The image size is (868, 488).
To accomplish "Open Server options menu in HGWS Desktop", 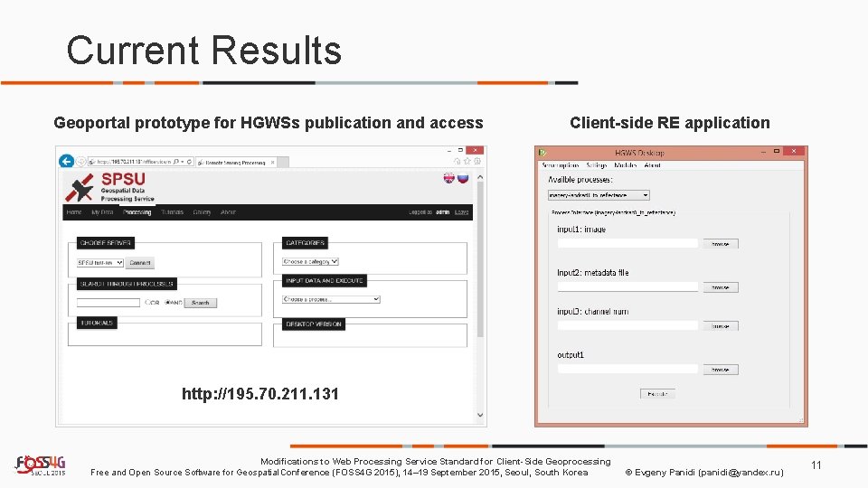I will click(x=561, y=165).
